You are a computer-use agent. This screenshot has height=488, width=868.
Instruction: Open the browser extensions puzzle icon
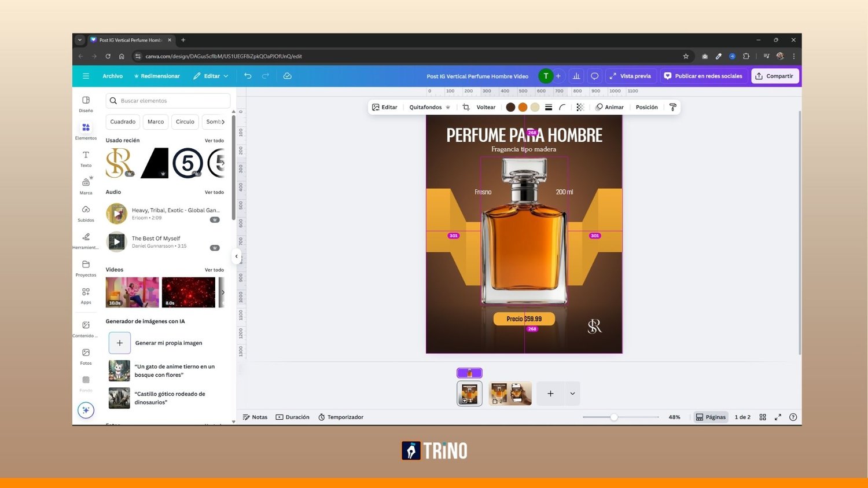[x=746, y=56]
